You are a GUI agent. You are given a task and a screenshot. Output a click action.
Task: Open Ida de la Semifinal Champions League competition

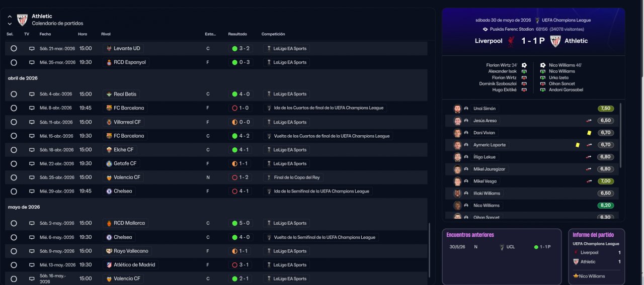point(318,191)
